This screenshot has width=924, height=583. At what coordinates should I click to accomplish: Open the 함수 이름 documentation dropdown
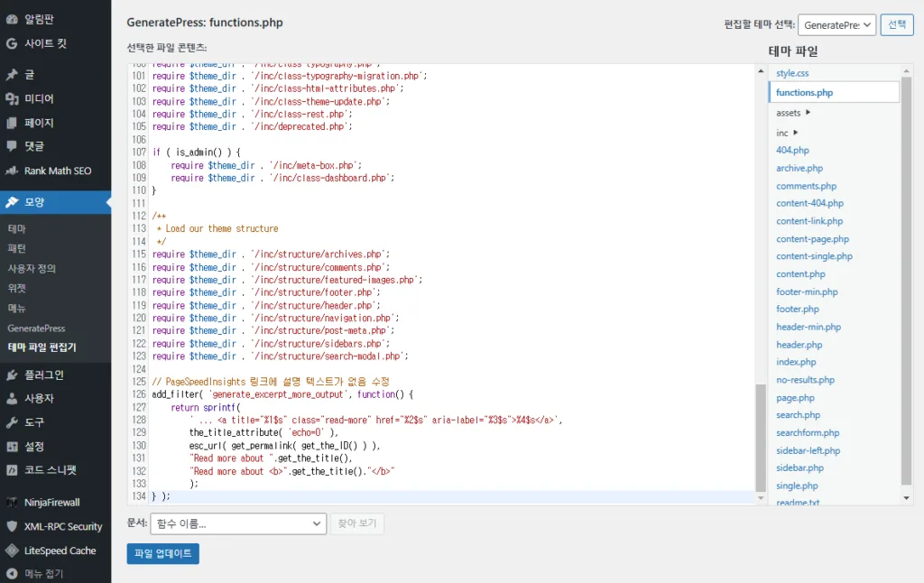click(238, 523)
